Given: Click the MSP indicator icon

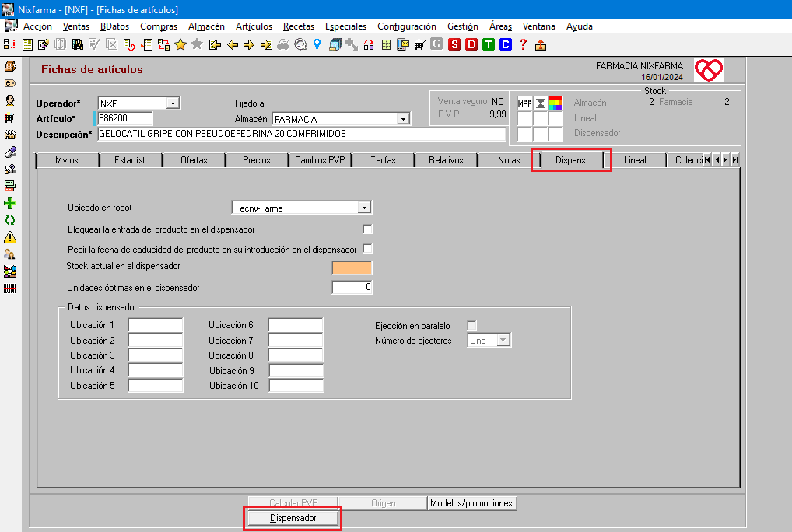Looking at the screenshot, I should coord(525,103).
